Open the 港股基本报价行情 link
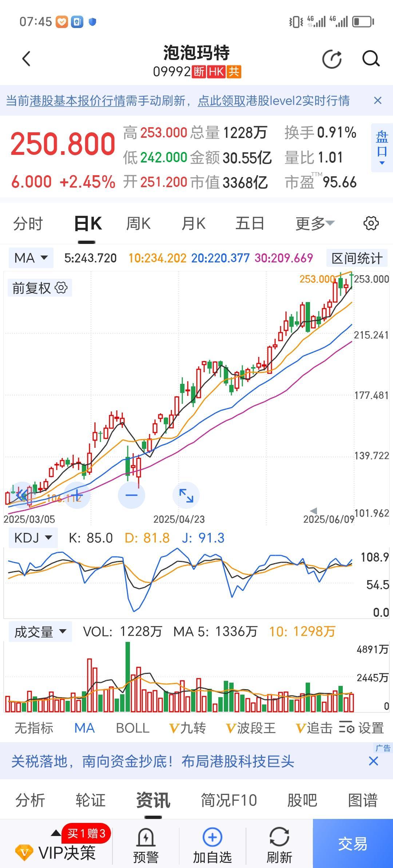 pyautogui.click(x=78, y=100)
